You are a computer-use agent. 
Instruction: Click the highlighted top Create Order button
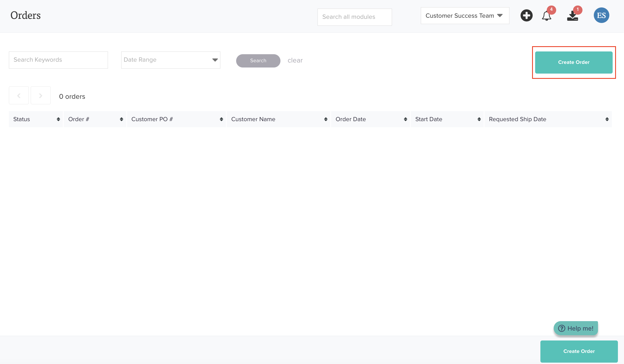(574, 63)
